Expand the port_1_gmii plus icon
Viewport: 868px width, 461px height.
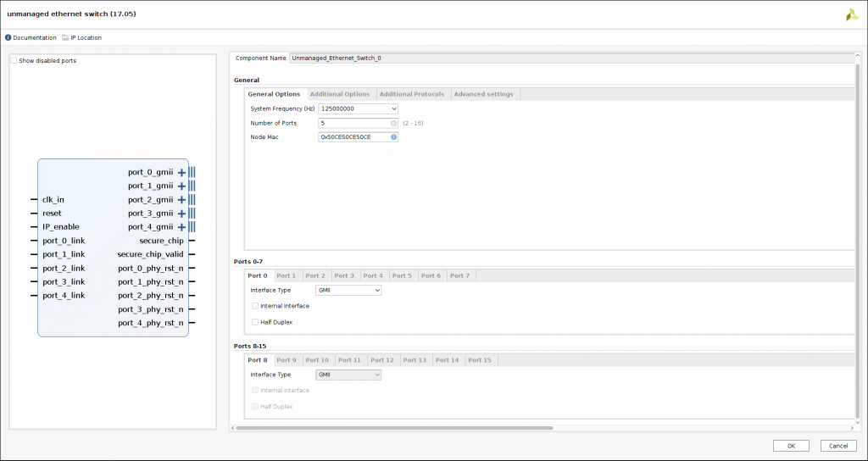(181, 186)
